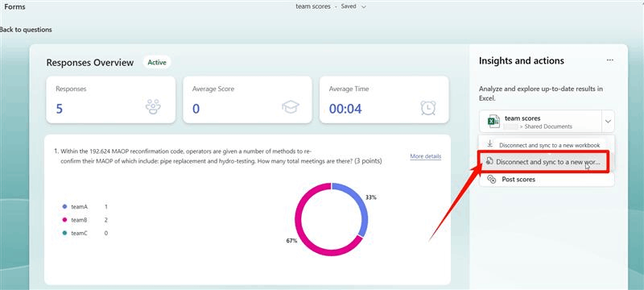Viewport: 644px width, 290px height.
Task: Click the Post scores button
Action: [547, 180]
